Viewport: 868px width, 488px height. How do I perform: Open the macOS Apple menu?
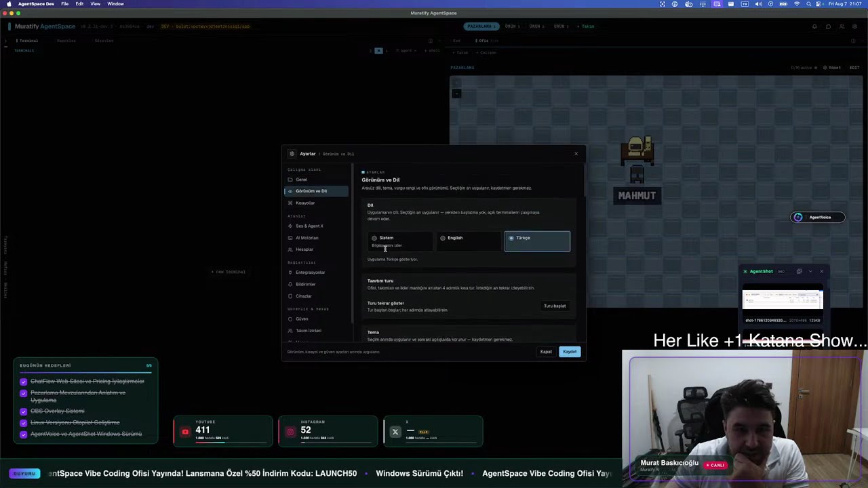(9, 4)
